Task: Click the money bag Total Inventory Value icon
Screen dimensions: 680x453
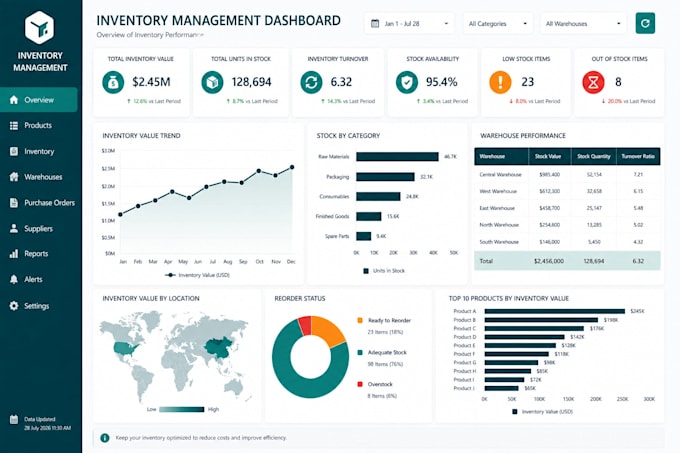Action: click(113, 82)
